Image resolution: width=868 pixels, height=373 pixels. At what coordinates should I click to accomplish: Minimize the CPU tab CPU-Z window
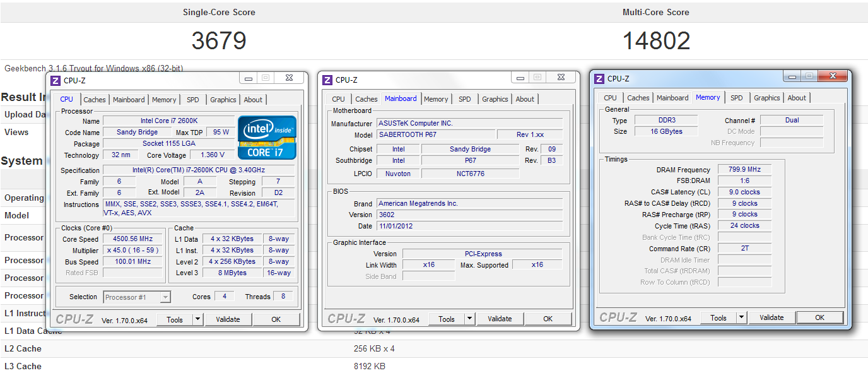tap(249, 78)
